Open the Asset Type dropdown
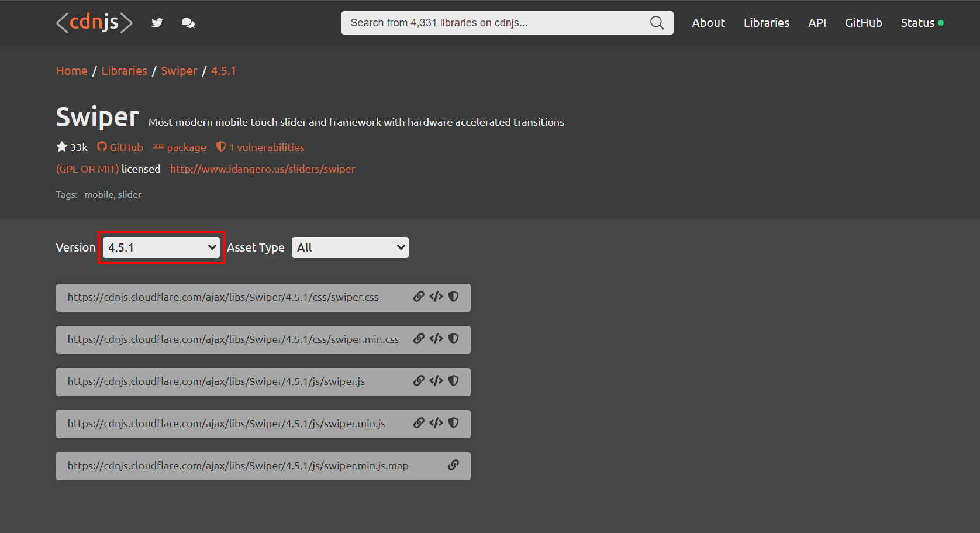 pyautogui.click(x=350, y=247)
